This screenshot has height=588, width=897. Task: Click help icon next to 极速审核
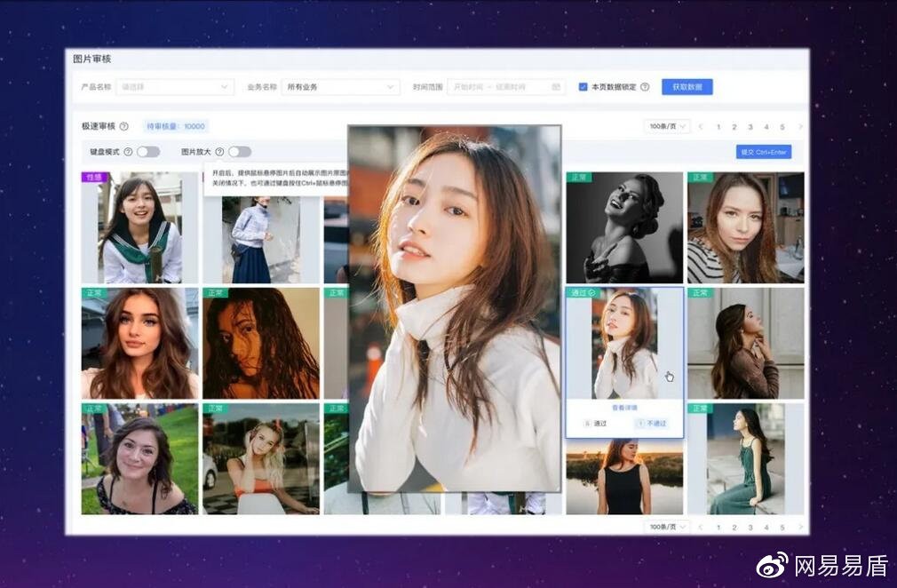tap(124, 126)
